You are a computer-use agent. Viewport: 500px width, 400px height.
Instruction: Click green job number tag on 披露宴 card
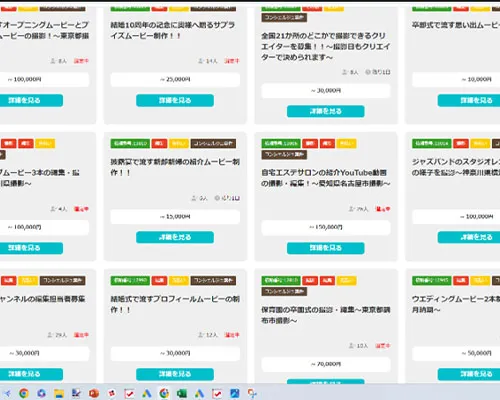130,144
